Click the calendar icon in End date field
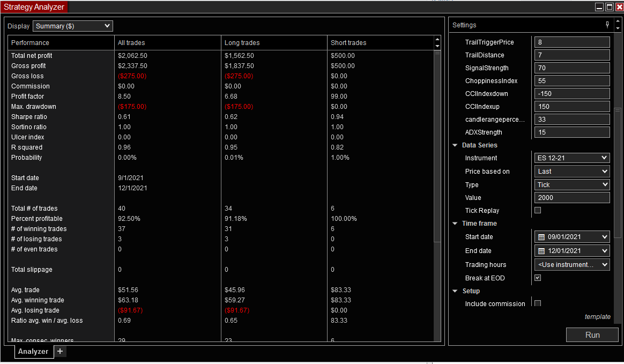Viewport: 624px width, 364px height. click(541, 251)
